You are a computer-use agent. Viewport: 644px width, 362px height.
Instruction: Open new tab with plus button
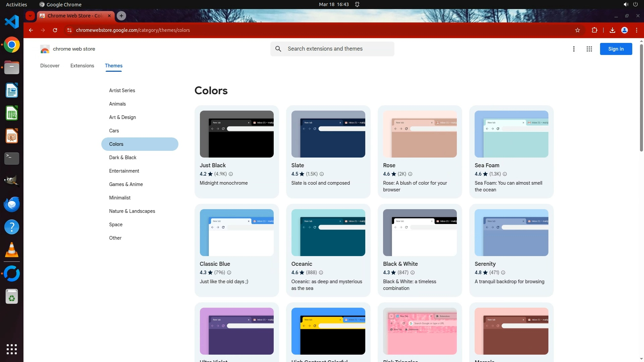pyautogui.click(x=121, y=16)
